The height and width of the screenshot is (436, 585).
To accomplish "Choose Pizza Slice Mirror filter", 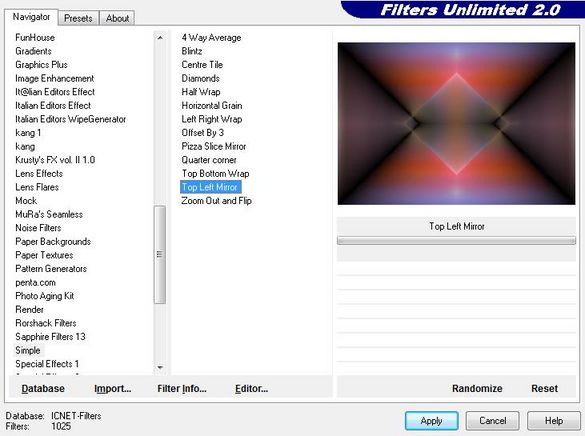I will pyautogui.click(x=213, y=146).
